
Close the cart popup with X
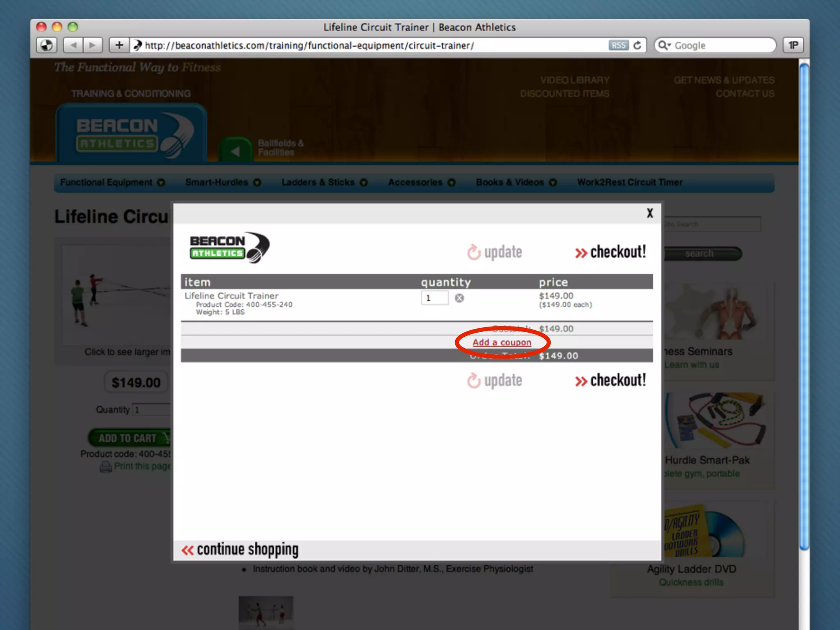(x=650, y=213)
